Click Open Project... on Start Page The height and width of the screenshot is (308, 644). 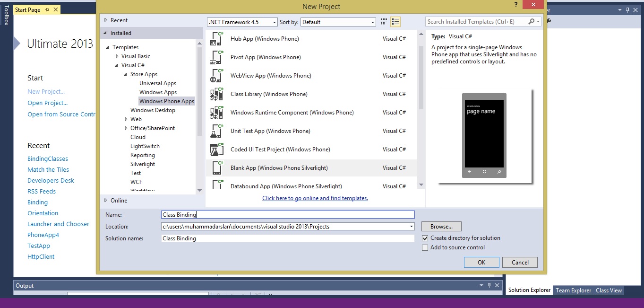click(x=47, y=103)
